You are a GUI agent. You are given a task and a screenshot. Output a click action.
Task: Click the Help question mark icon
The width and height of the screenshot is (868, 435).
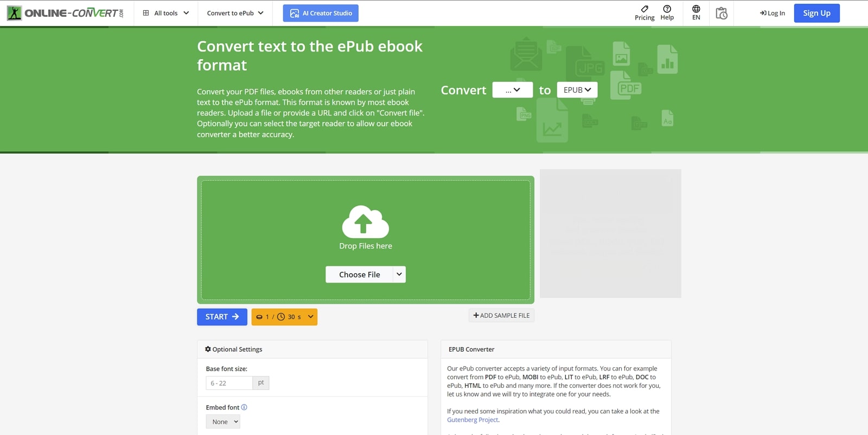point(667,9)
